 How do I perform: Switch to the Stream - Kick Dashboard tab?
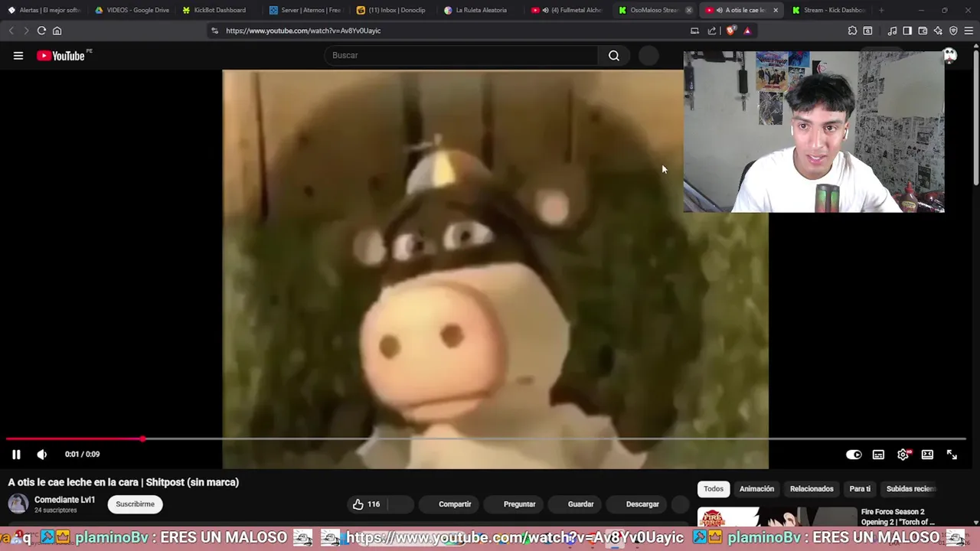[x=829, y=10]
